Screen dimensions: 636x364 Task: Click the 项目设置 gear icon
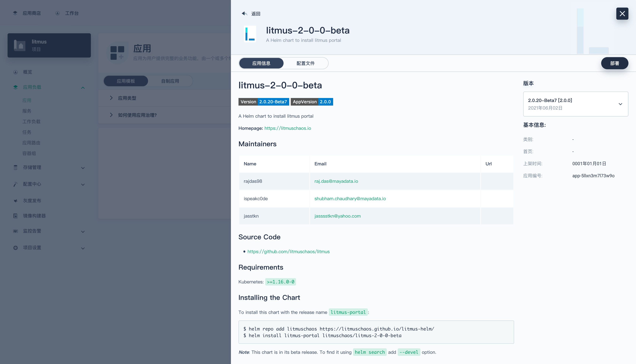[16, 248]
